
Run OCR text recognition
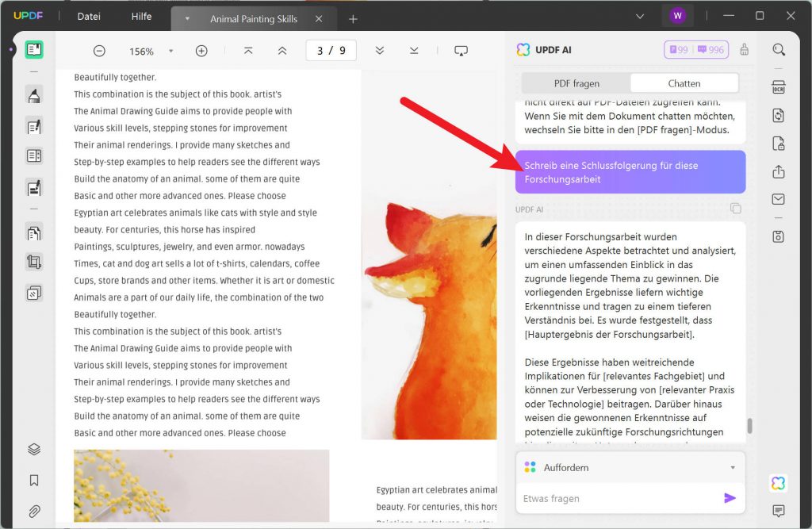coord(779,87)
